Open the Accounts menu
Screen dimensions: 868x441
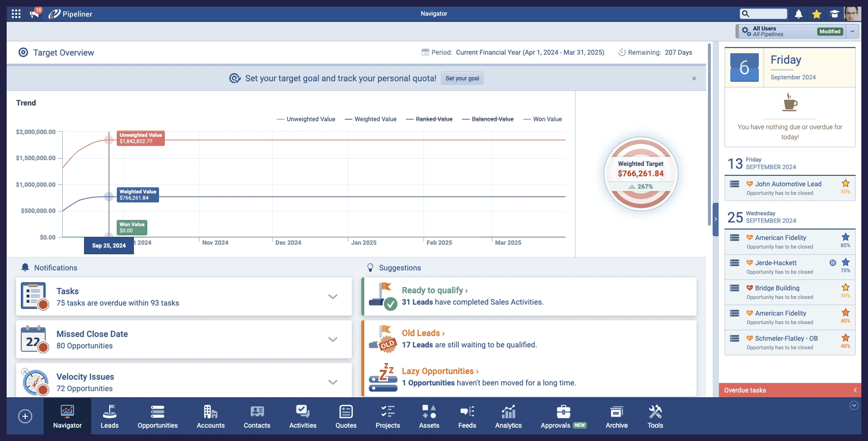point(211,416)
